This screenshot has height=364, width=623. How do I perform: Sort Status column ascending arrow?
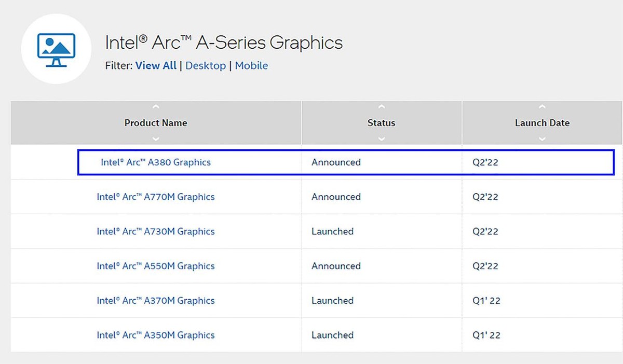coord(382,107)
